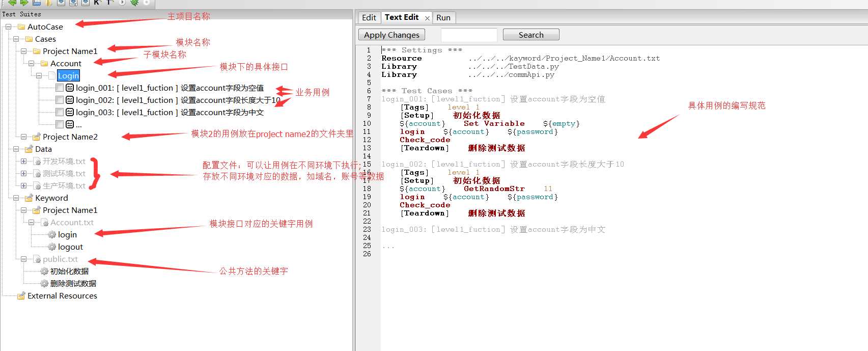Click the gear icon of login keyword
868x351 pixels.
click(x=52, y=234)
